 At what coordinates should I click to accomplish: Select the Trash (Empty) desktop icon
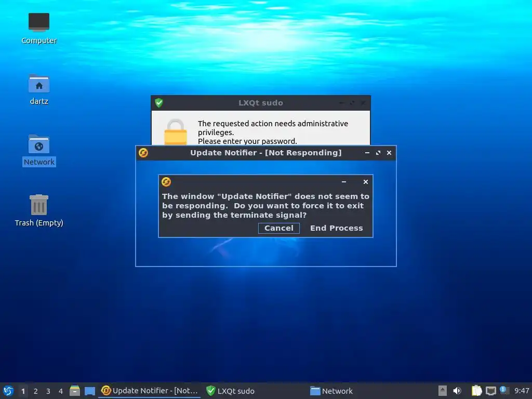coord(39,210)
